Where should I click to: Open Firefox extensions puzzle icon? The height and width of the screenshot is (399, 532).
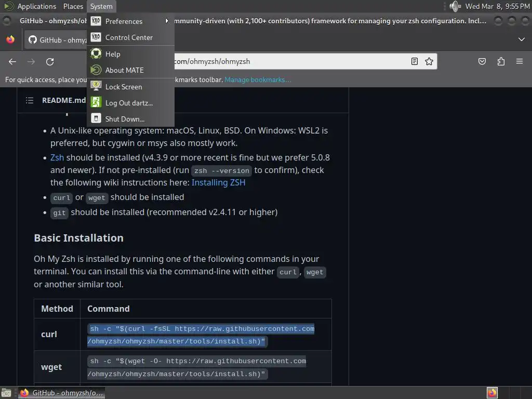[x=501, y=61]
